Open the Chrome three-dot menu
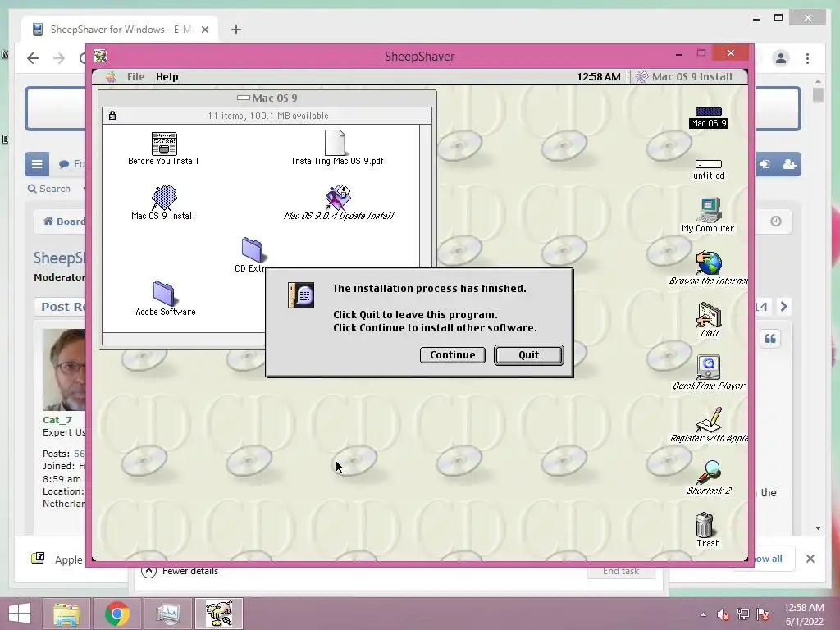Viewport: 840px width, 630px height. click(x=808, y=58)
